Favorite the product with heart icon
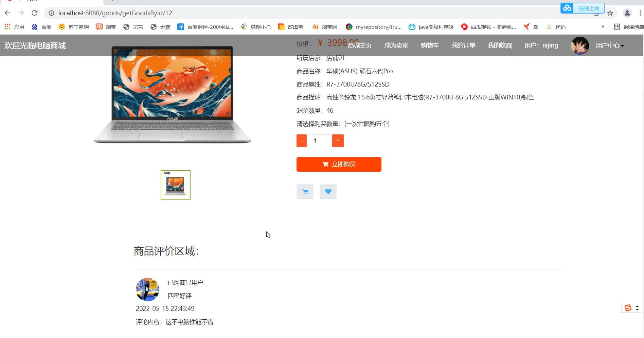This screenshot has width=644, height=338. click(328, 192)
